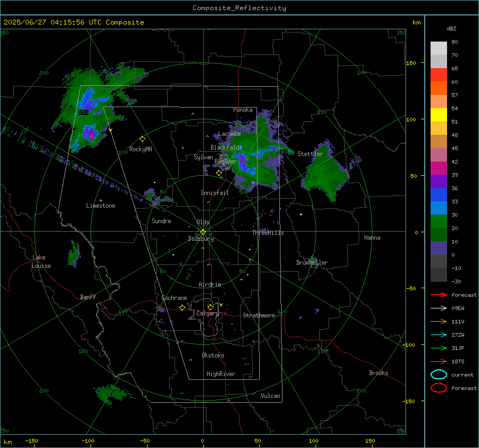Viewport: 479px width, 448px height.
Task: Click the yellow diamond marker above Calgary
Action: (210, 307)
